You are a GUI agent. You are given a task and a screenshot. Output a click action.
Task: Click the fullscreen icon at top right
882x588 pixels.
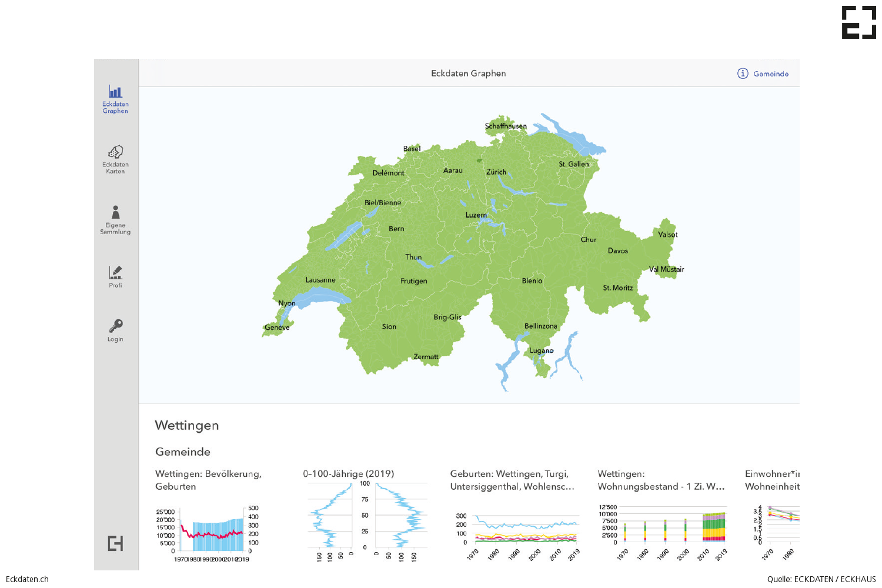(x=858, y=23)
